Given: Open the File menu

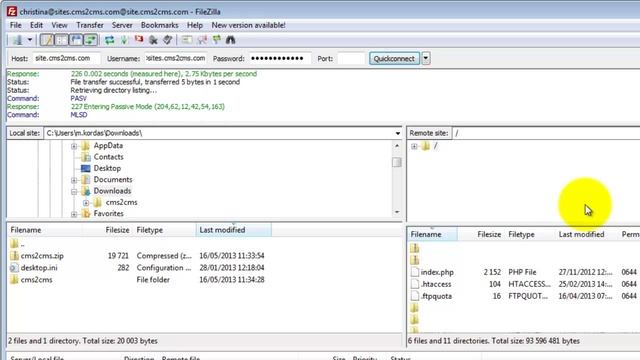Looking at the screenshot, I should (16, 25).
